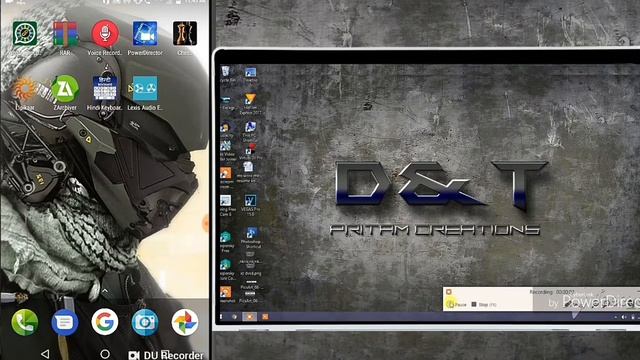Open the green chat-bubble compass app icon
The width and height of the screenshot is (640, 360).
coord(25,33)
